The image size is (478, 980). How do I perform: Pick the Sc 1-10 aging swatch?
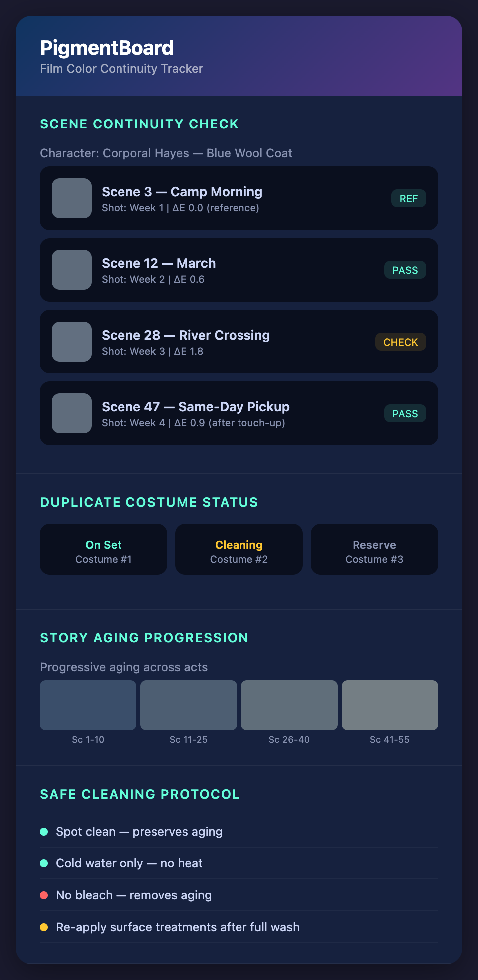point(88,705)
